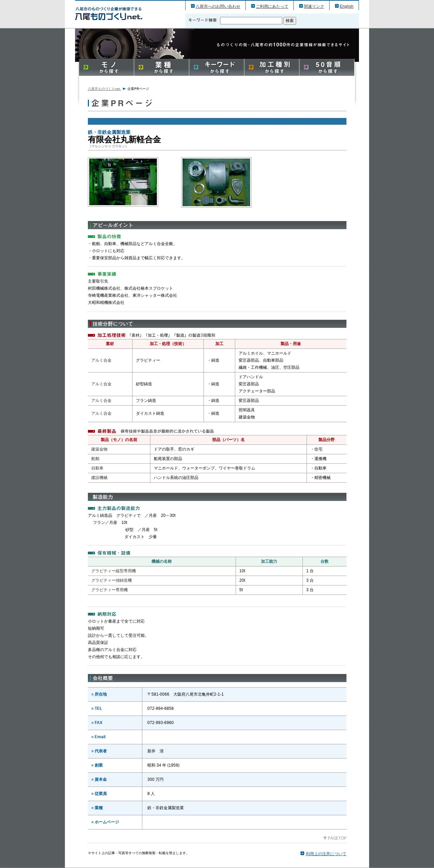Click グラビティー縦型専用機 table row
This screenshot has width=434, height=868.
point(217,571)
